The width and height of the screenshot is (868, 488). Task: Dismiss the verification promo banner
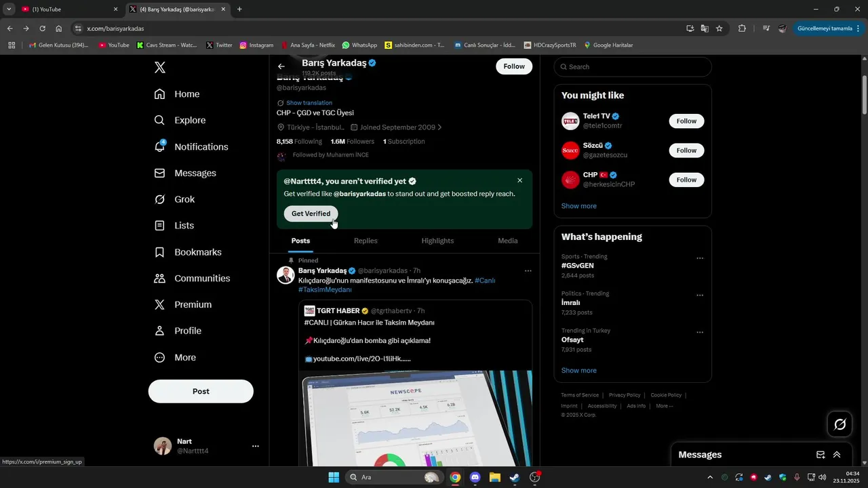click(520, 180)
